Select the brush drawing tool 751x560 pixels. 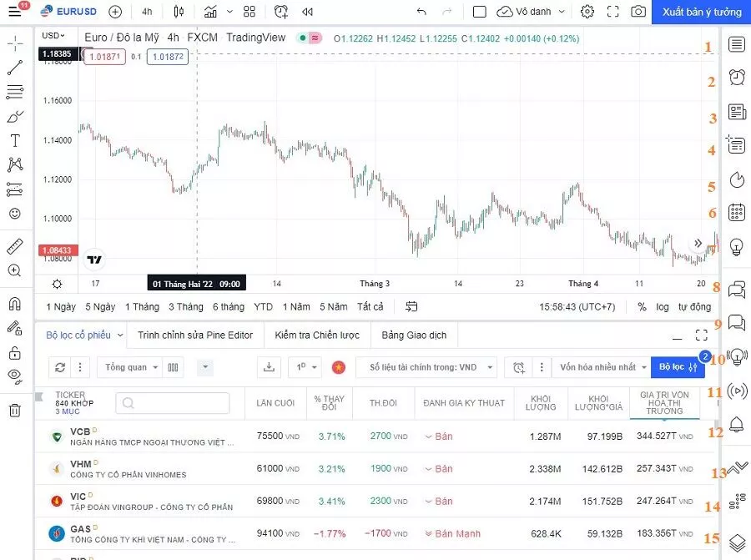click(15, 116)
